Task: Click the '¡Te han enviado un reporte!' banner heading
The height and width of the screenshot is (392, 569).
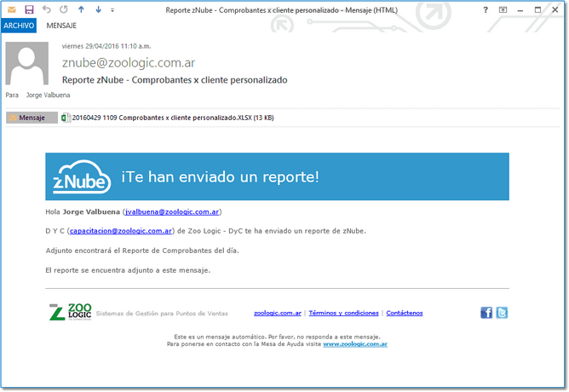Action: (220, 176)
